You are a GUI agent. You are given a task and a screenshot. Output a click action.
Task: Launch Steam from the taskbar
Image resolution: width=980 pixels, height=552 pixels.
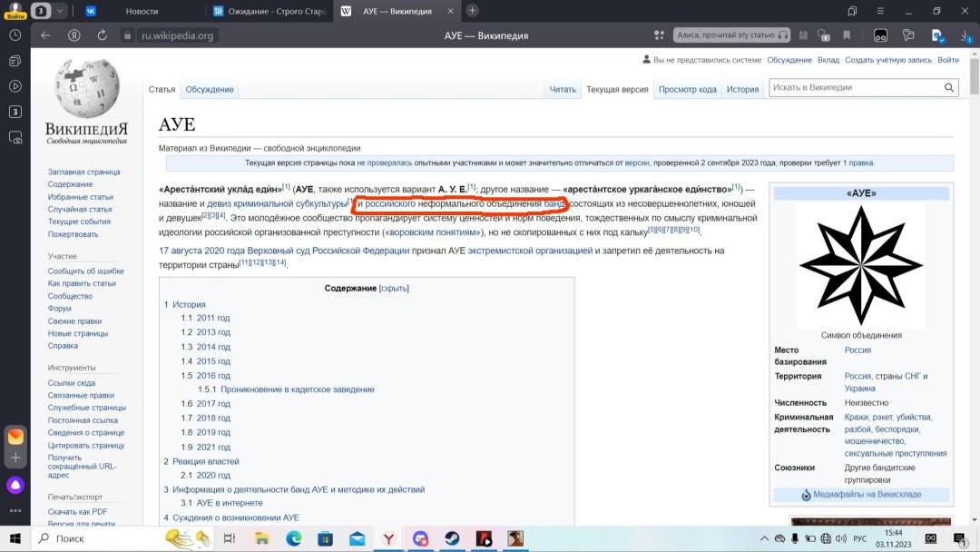click(x=452, y=538)
